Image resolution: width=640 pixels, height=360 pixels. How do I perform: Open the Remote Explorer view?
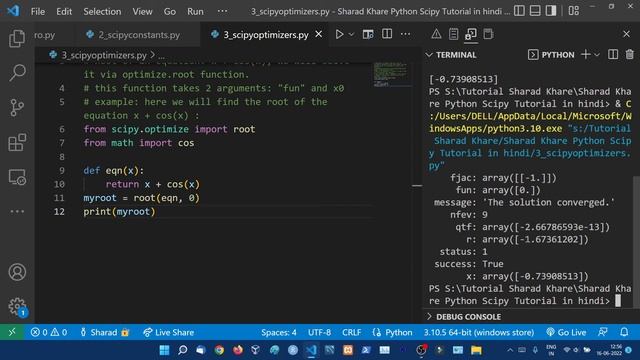pyautogui.click(x=17, y=178)
